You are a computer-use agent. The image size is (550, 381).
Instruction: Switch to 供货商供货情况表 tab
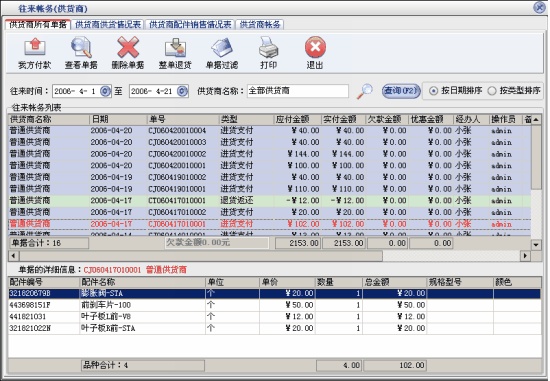pyautogui.click(x=108, y=25)
